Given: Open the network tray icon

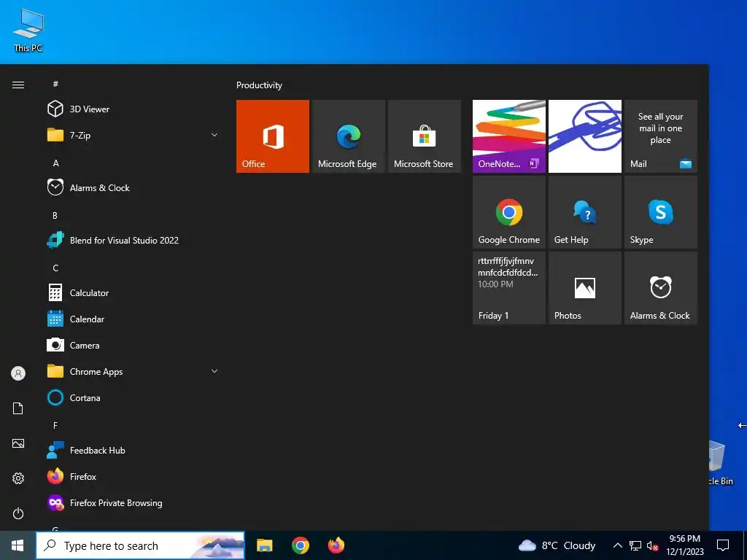Looking at the screenshot, I should coord(635,545).
